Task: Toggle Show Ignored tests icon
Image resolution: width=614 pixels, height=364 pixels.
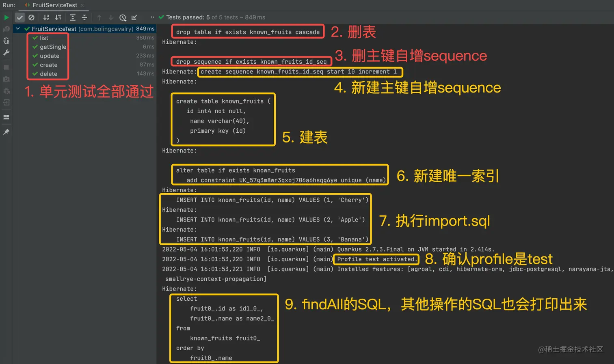Action: [x=31, y=17]
